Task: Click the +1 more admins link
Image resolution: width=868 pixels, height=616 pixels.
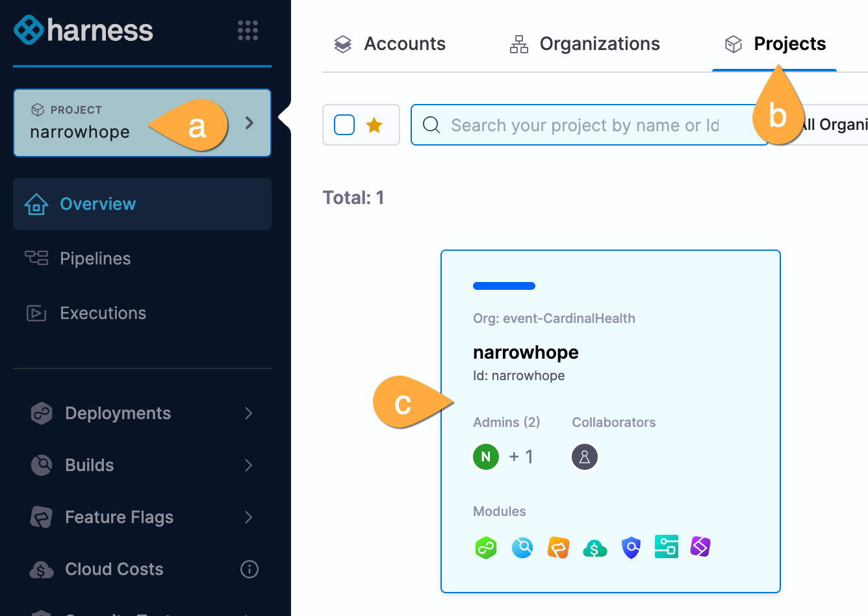Action: point(521,457)
